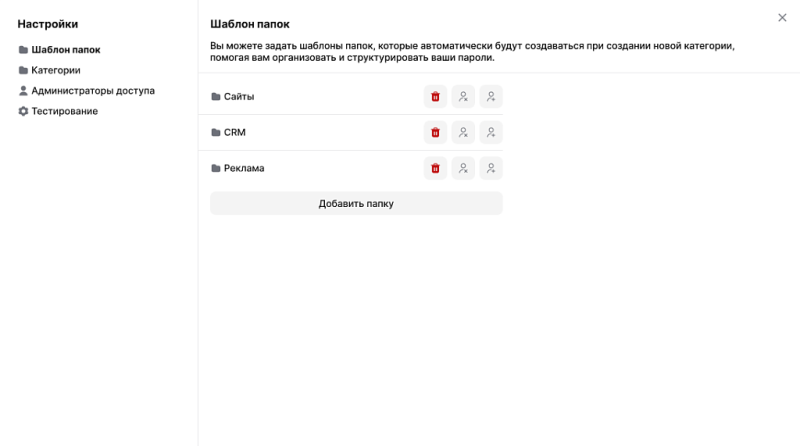Click the person icon beside Администраторы доступа
Image resolution: width=800 pixels, height=446 pixels.
click(23, 91)
